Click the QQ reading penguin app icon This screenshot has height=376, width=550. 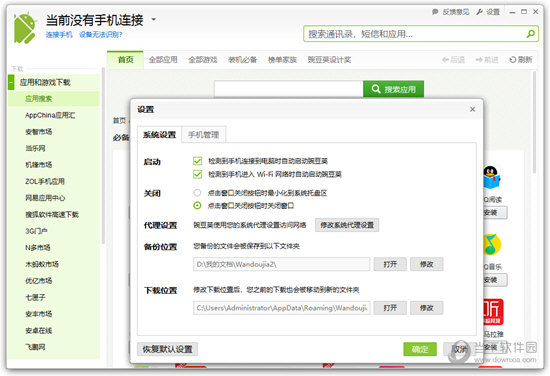[492, 177]
